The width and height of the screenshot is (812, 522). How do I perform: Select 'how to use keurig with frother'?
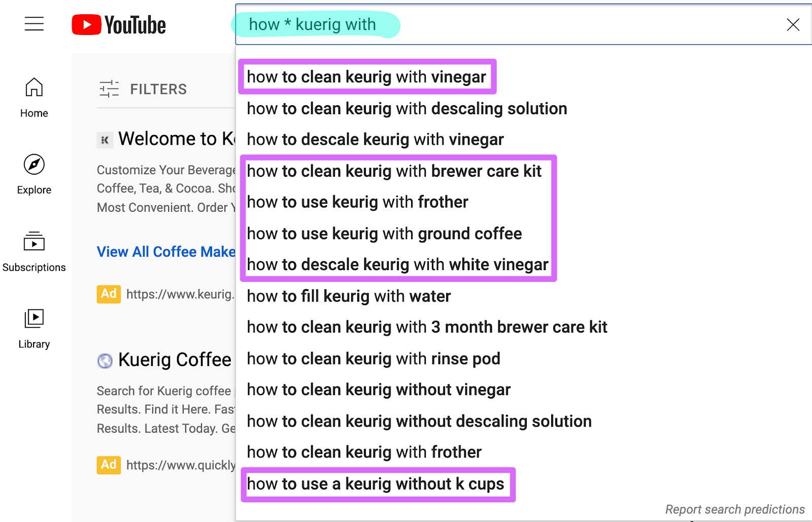(x=357, y=202)
